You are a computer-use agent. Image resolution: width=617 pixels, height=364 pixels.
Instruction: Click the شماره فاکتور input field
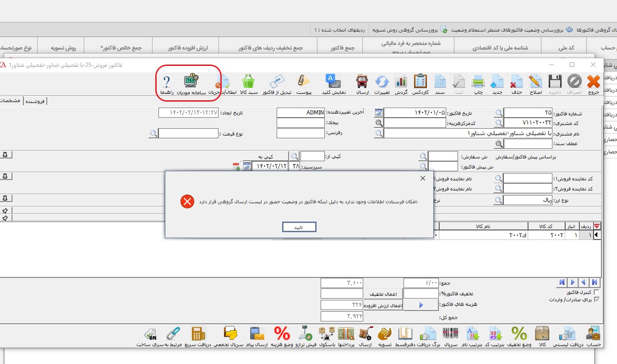click(527, 113)
